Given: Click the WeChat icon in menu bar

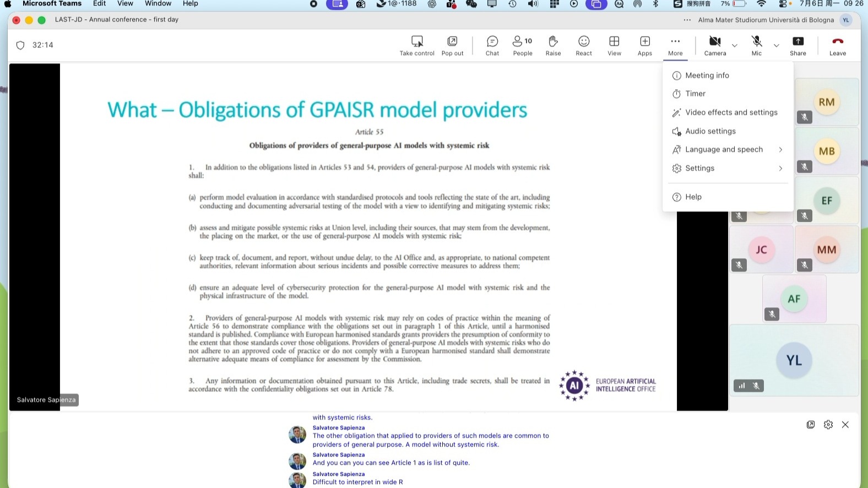Looking at the screenshot, I should pos(471,4).
